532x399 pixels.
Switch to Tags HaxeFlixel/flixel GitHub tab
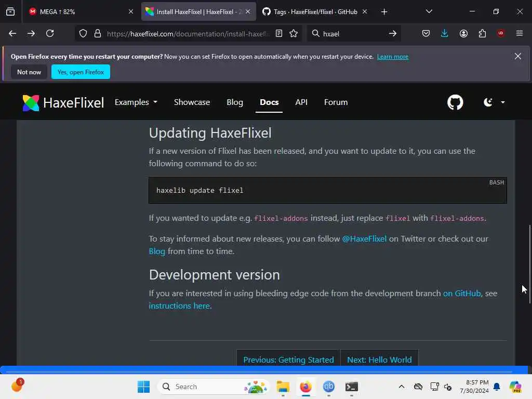[315, 11]
